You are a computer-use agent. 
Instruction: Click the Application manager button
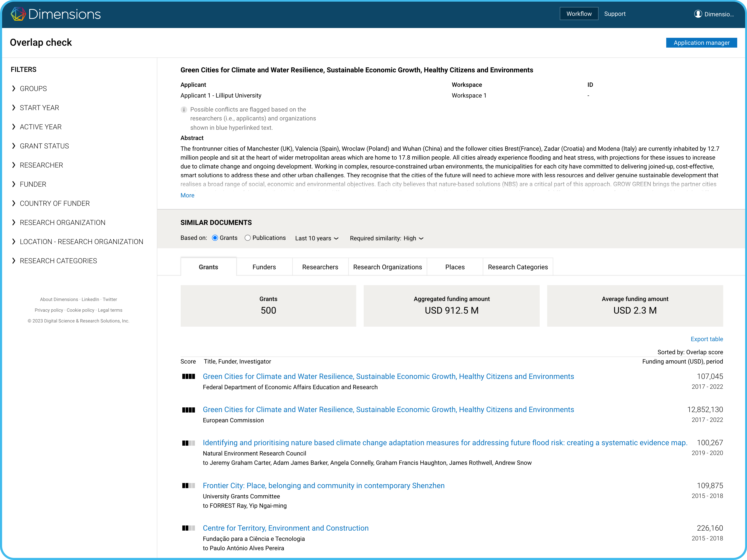tap(701, 43)
